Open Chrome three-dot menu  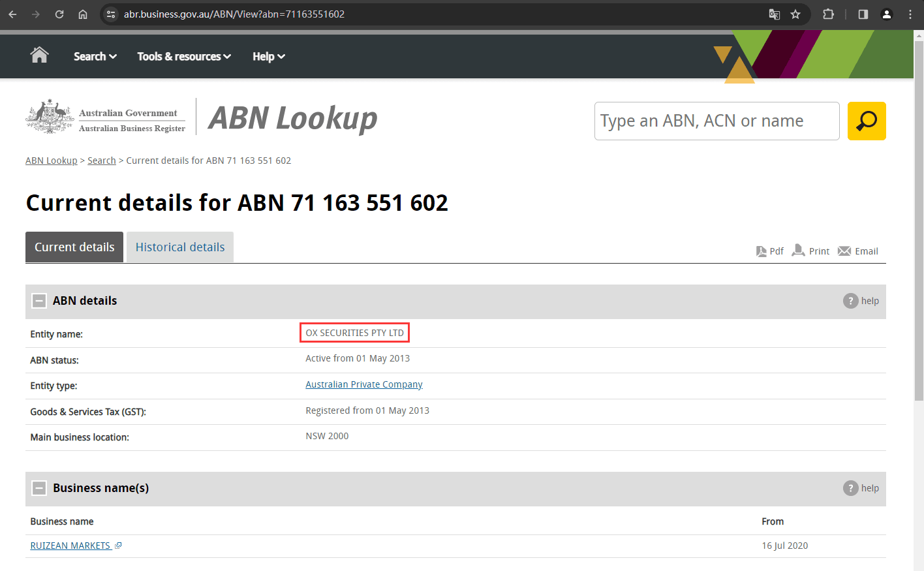point(910,14)
